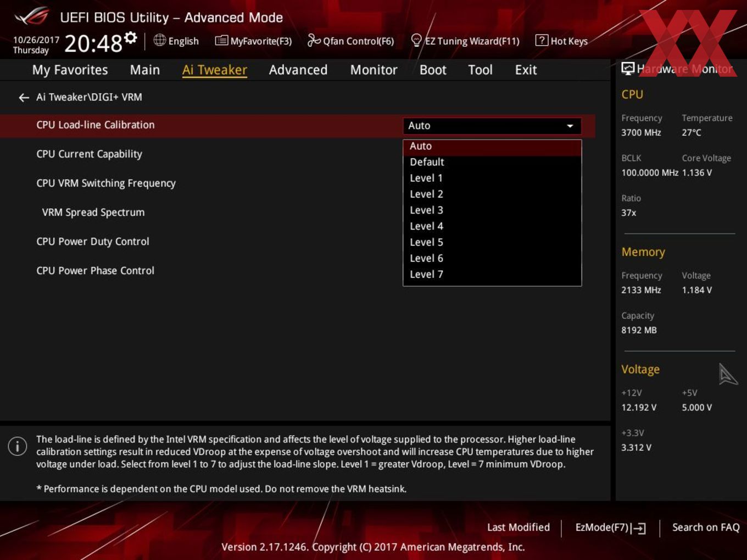The image size is (747, 560).
Task: Click +3.3V reading 3.312 V
Action: pos(636,447)
